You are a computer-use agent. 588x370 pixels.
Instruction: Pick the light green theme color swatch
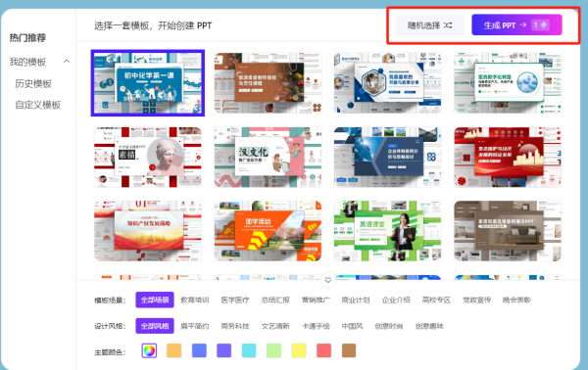click(273, 350)
